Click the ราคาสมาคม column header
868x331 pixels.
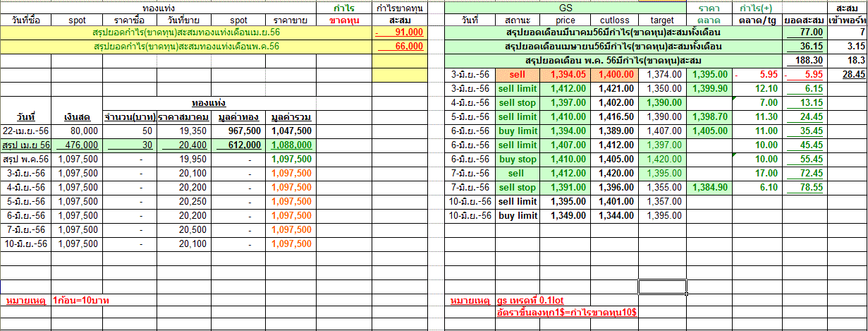185,116
